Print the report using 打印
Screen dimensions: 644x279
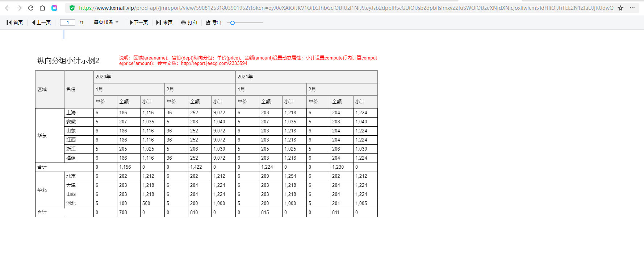click(x=189, y=22)
